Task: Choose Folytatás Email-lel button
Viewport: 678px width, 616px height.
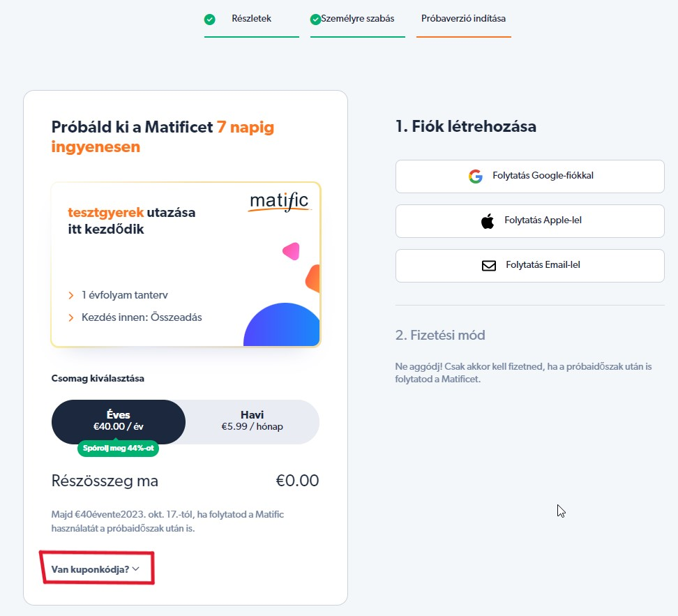Action: tap(529, 266)
